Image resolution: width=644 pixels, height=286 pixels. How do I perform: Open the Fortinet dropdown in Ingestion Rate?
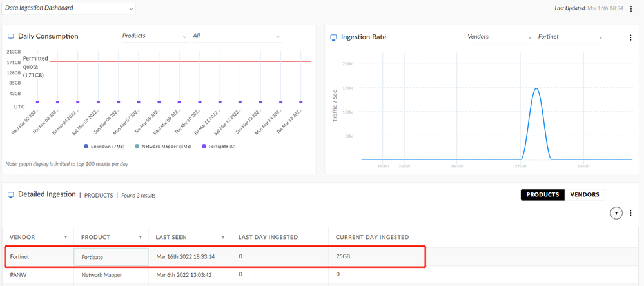[570, 37]
